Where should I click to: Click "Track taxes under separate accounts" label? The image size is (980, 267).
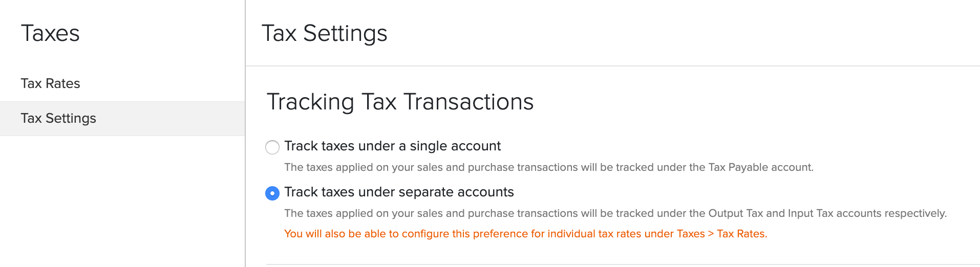[399, 192]
